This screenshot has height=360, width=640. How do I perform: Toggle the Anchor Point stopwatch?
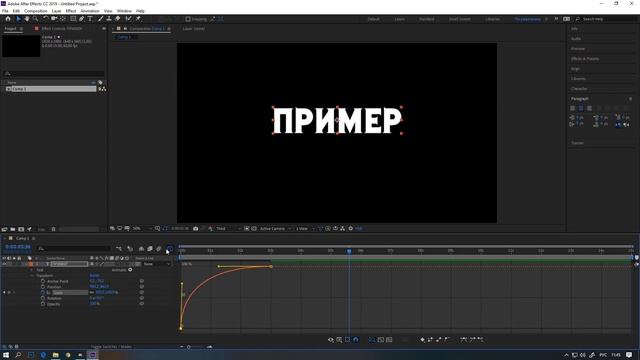tap(43, 281)
